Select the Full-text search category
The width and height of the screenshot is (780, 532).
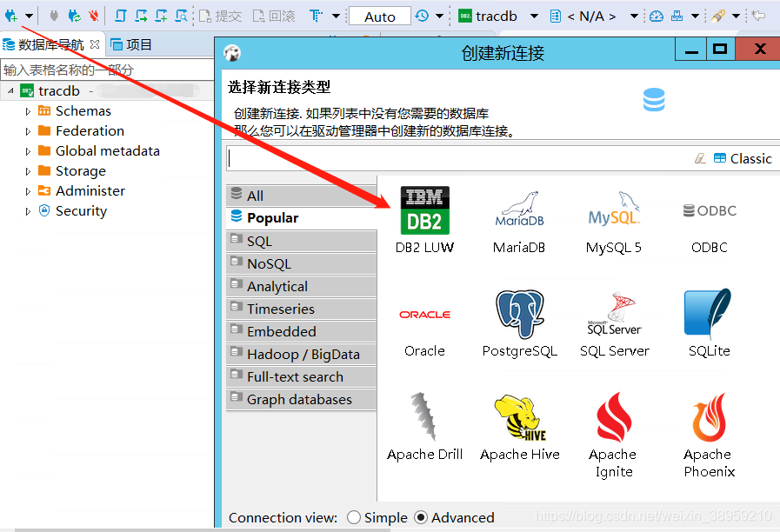[x=302, y=377]
